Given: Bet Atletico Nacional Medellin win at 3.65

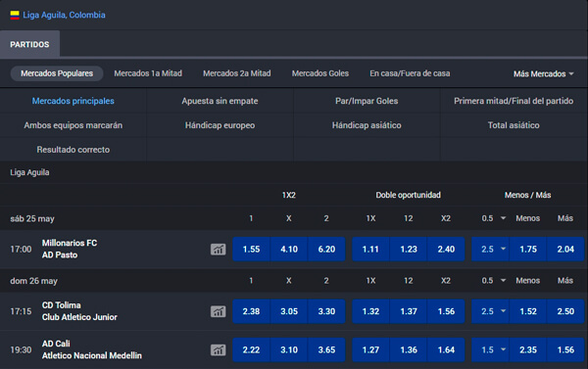Looking at the screenshot, I should point(326,349).
